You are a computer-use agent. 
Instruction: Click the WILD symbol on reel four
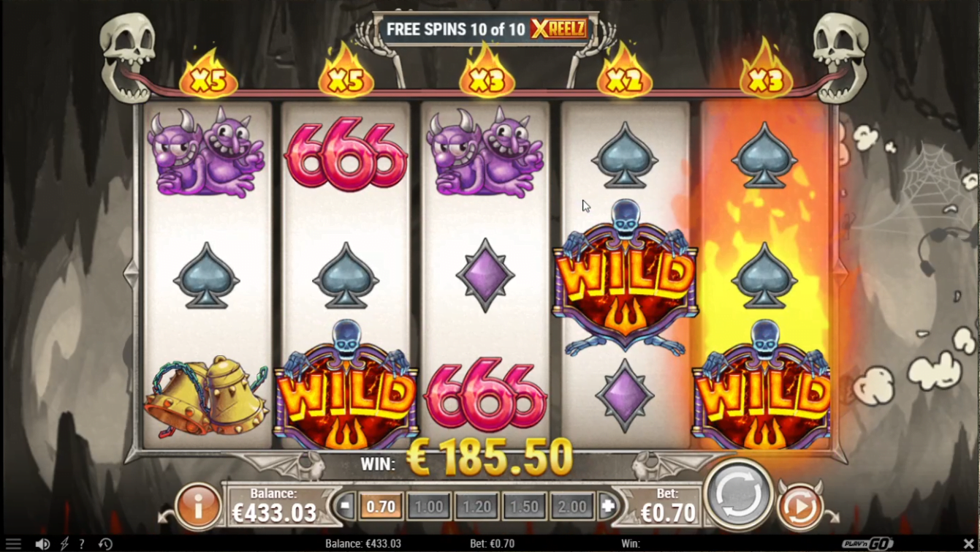click(626, 278)
